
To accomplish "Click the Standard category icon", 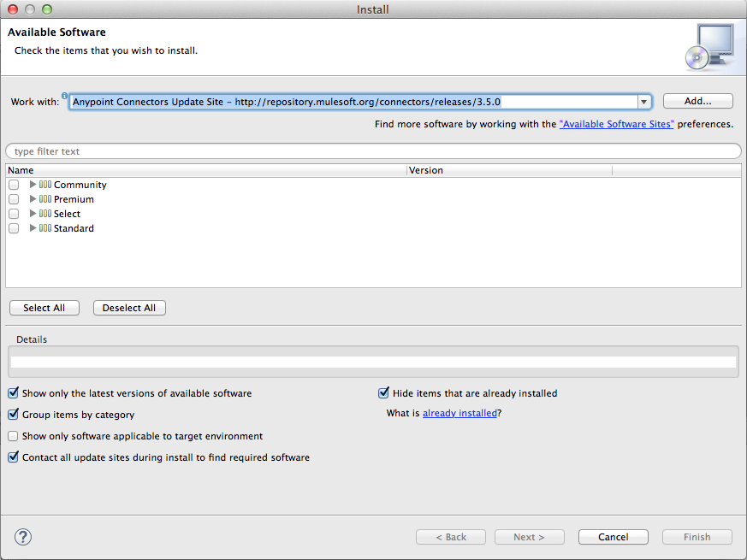I will (x=44, y=227).
